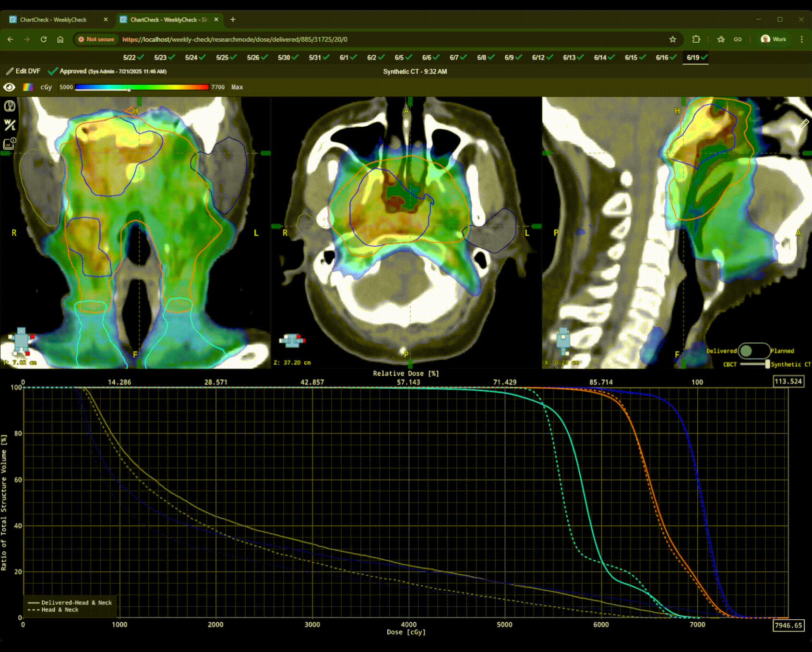This screenshot has height=652, width=812.
Task: Click the Edit DVF pencil button
Action: pyautogui.click(x=23, y=71)
